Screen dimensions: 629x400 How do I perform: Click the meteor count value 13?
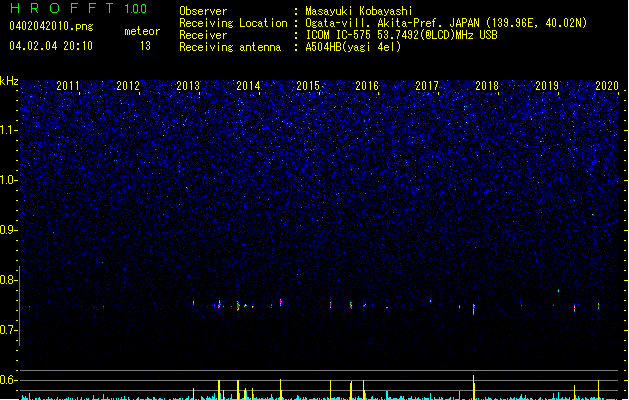[145, 46]
